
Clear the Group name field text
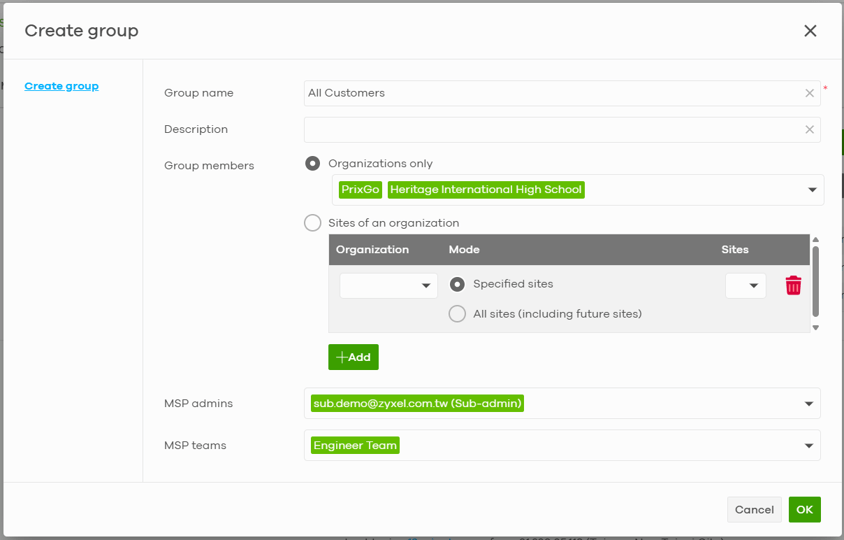[809, 93]
